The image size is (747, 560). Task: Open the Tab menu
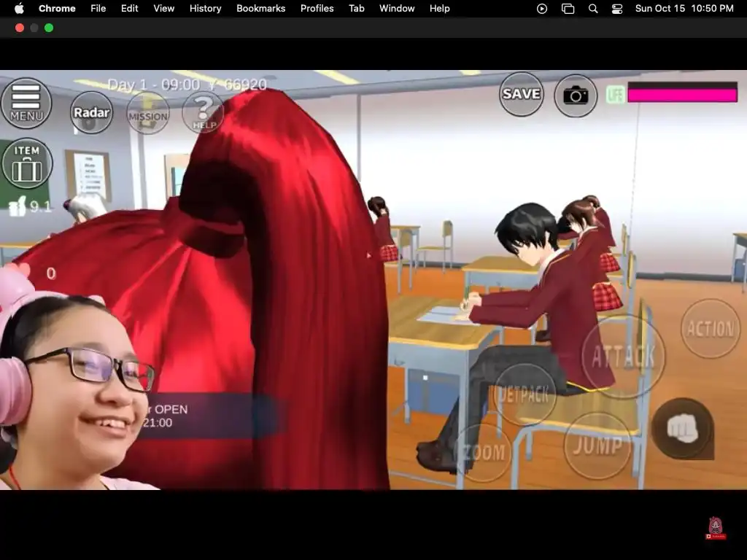pyautogui.click(x=356, y=9)
